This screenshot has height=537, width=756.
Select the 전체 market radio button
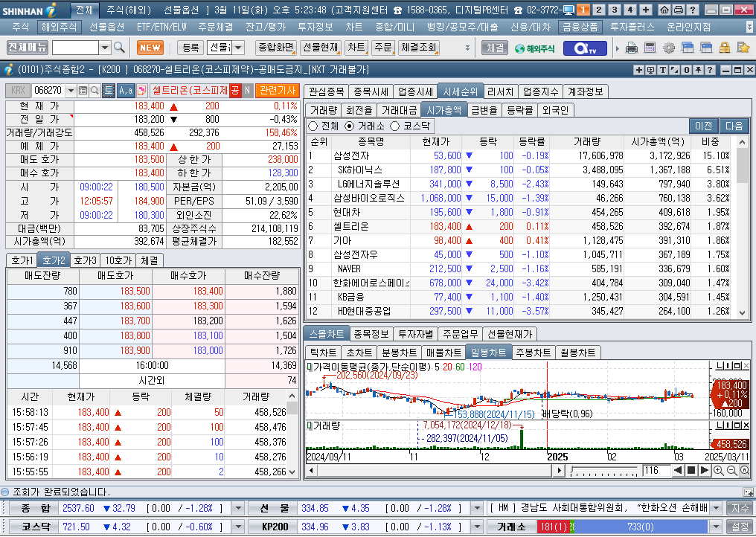[313, 126]
